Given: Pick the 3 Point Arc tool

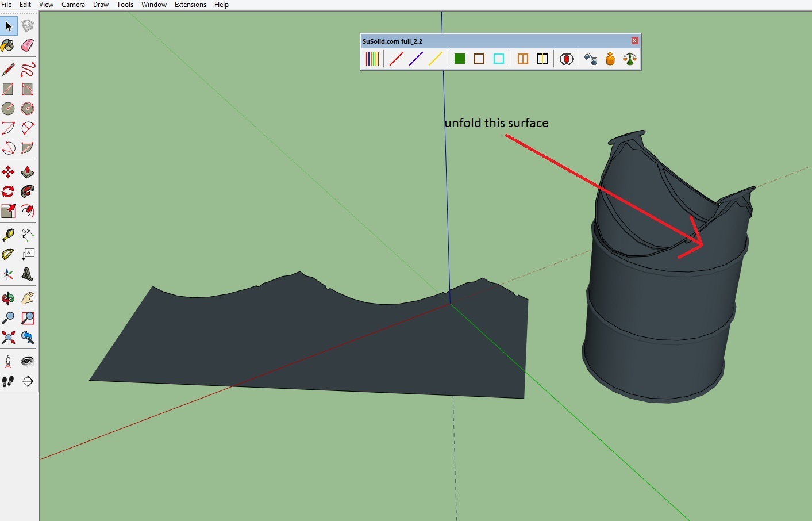Looking at the screenshot, I should (x=9, y=148).
